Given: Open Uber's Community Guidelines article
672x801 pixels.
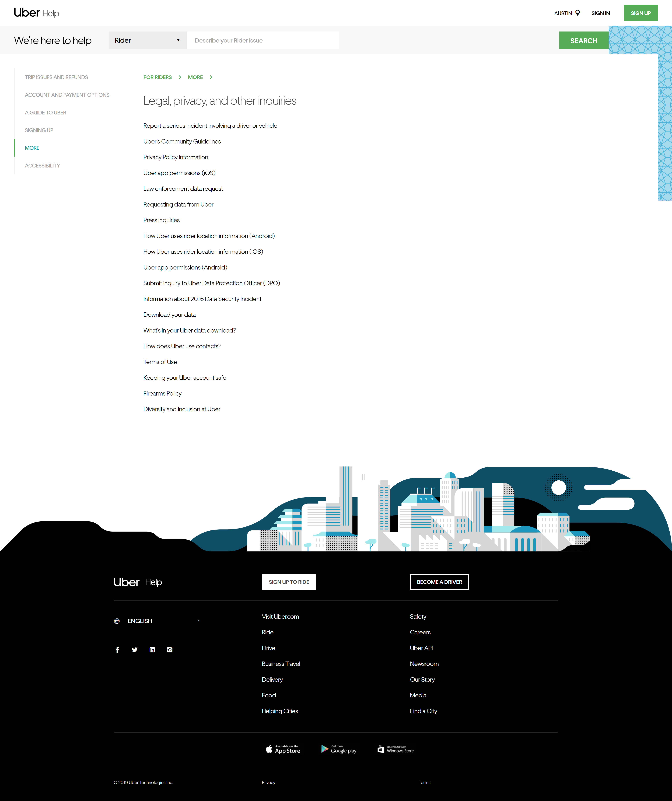Looking at the screenshot, I should (182, 142).
